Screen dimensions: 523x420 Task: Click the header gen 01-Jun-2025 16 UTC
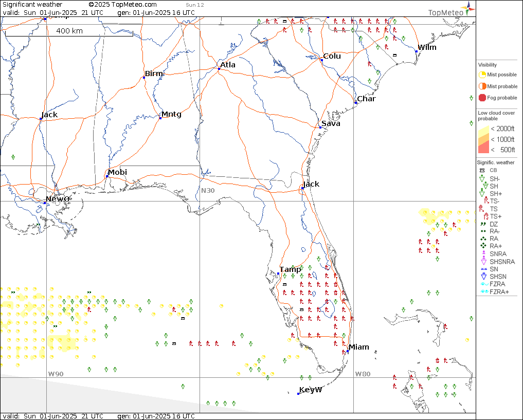pos(156,13)
